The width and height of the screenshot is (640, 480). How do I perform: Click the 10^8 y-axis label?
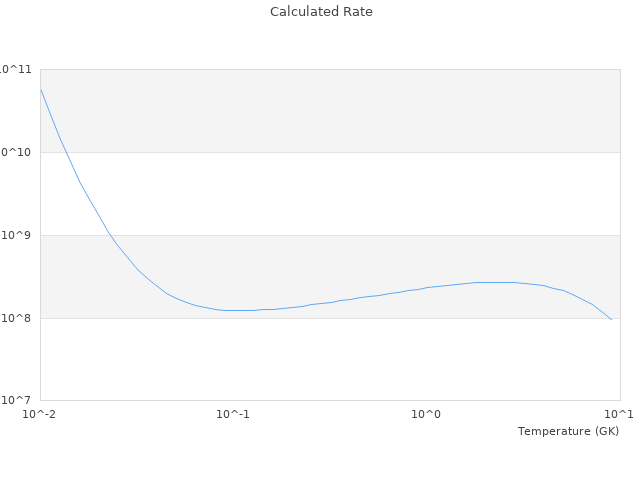(x=18, y=318)
